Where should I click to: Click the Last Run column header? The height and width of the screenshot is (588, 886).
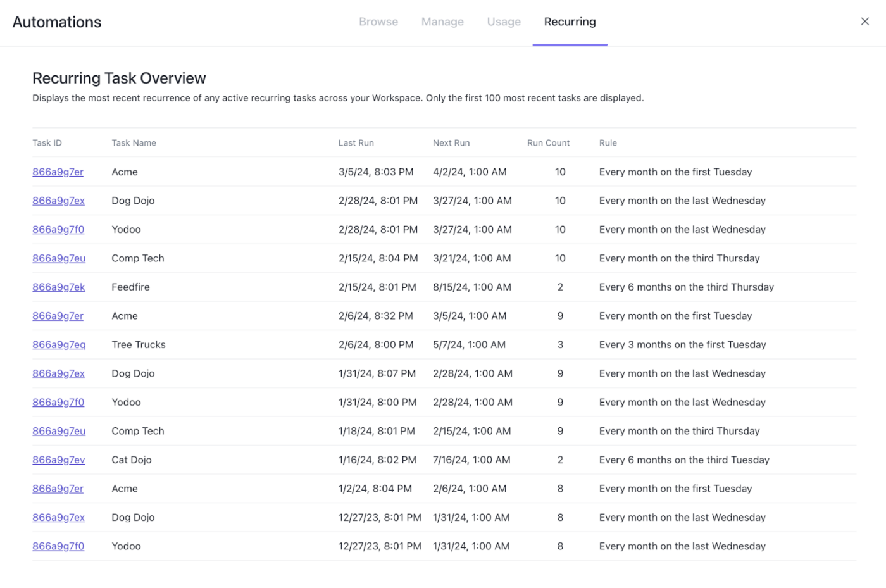[x=356, y=143]
